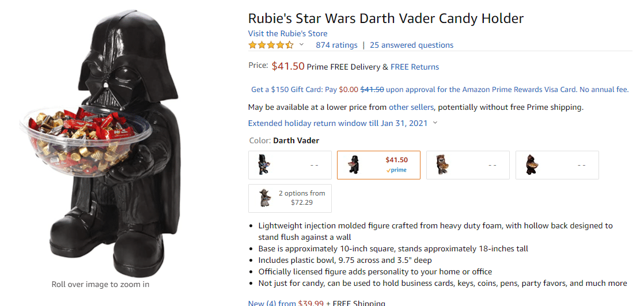Open the rating breakdown chevron beside stars
This screenshot has width=644, height=306.
tap(301, 45)
